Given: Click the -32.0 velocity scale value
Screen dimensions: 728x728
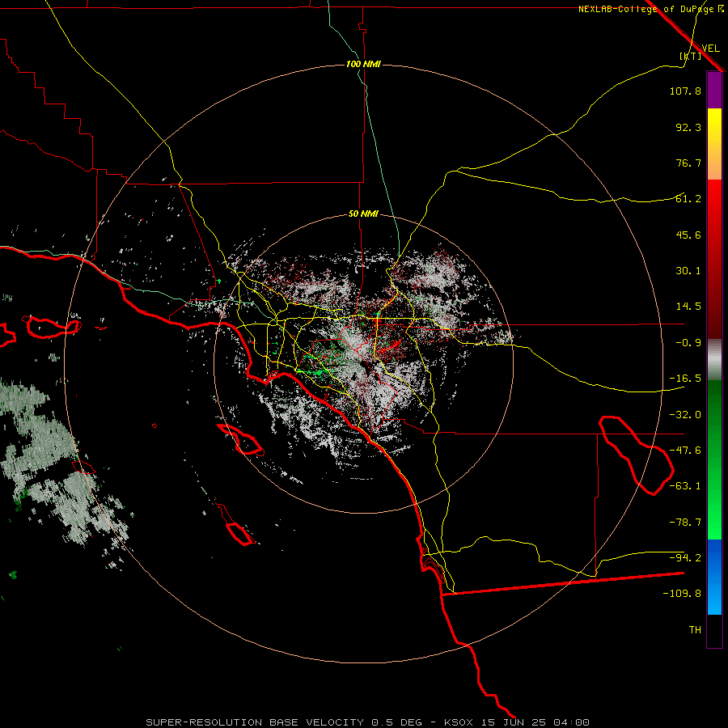Looking at the screenshot, I should (685, 415).
